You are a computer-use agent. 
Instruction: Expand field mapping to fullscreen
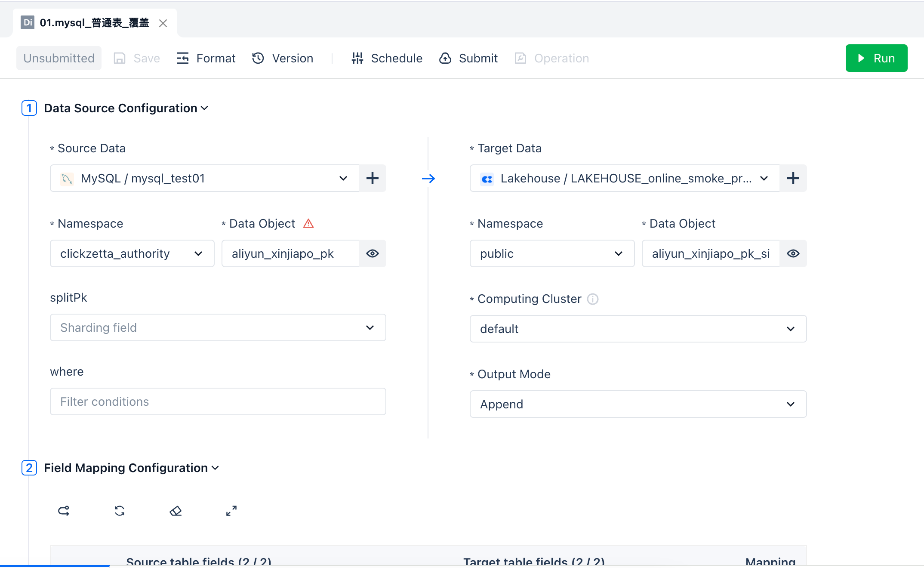click(x=231, y=511)
